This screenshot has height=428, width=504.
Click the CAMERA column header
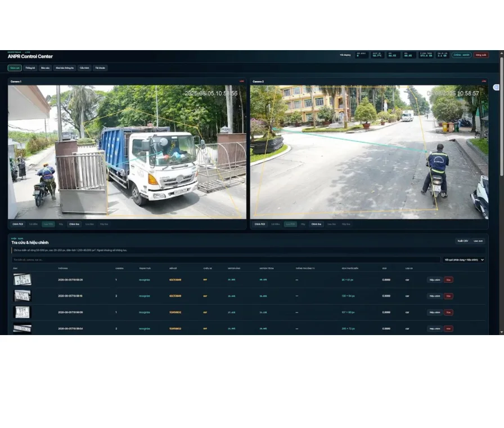(x=119, y=268)
